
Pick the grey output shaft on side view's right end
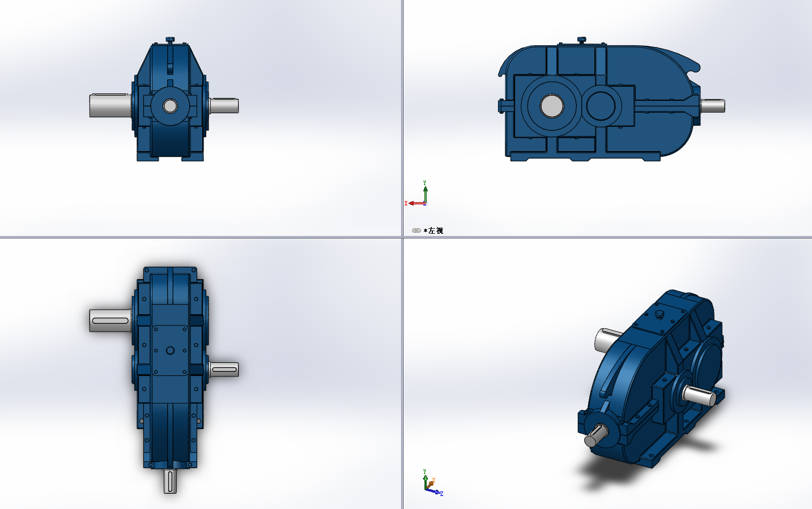(x=713, y=105)
